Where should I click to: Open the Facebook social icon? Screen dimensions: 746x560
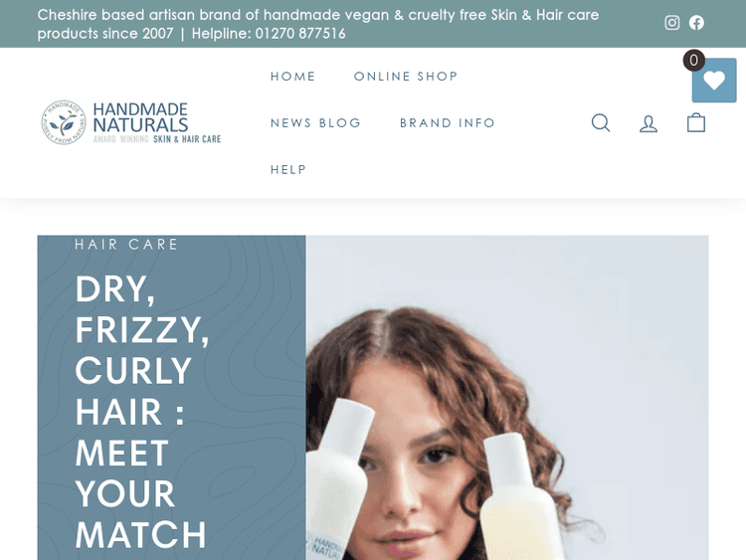(x=696, y=23)
